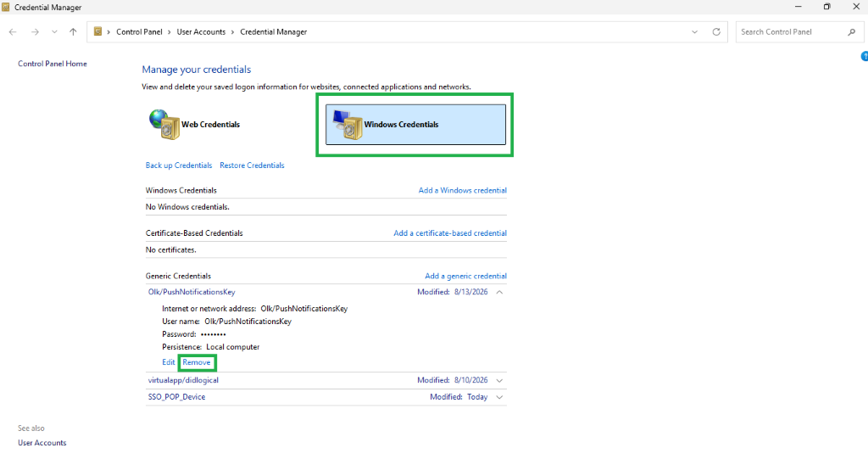Refresh the Credential Manager page
The height and width of the screenshot is (459, 868).
coord(716,32)
